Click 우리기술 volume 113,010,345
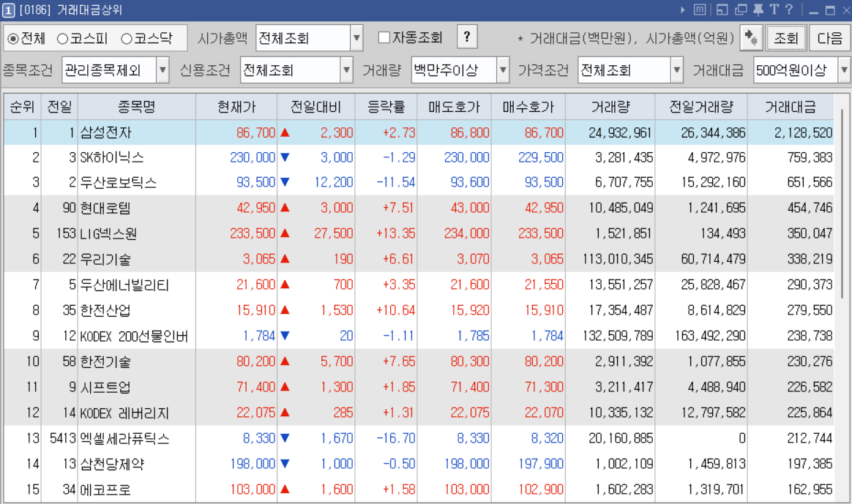852x504 pixels. tap(618, 259)
